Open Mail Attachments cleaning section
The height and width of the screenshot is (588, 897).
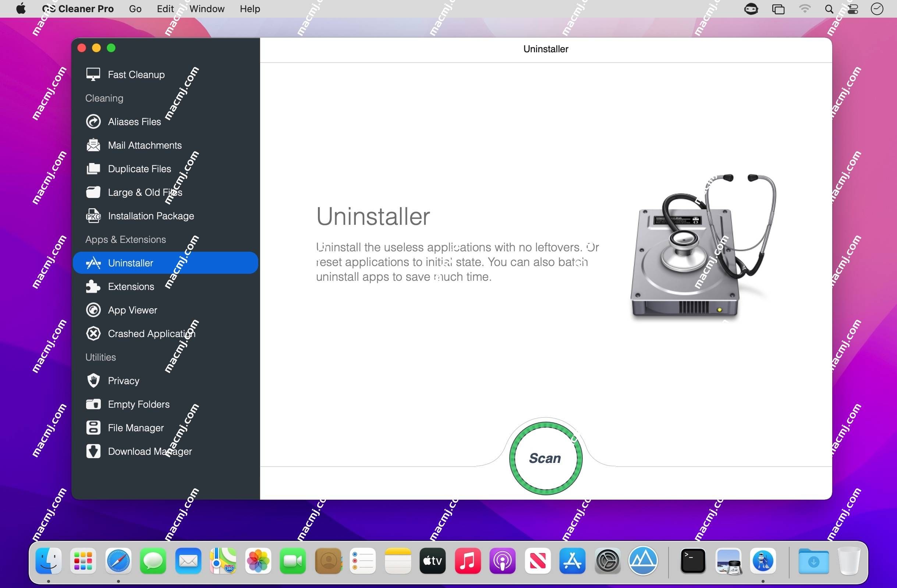144,145
